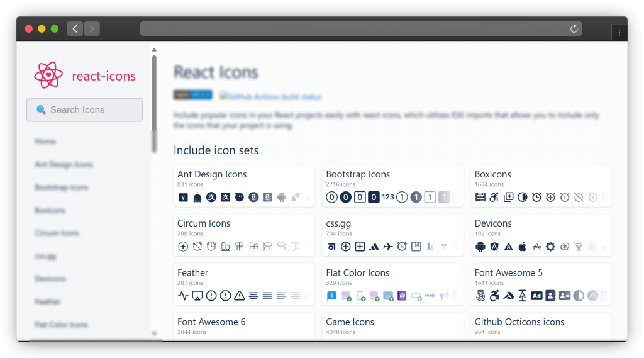
Task: Select the Apple logo icon in Devicons
Action: pos(522,247)
